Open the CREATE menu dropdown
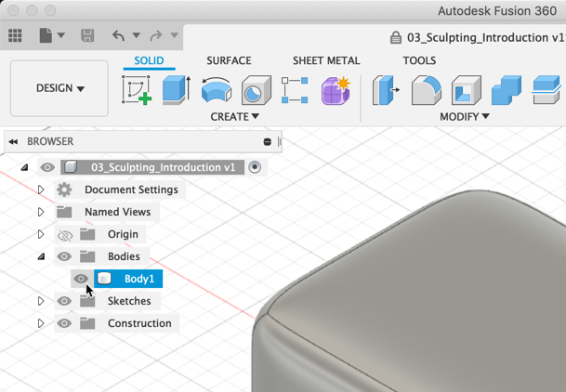The image size is (566, 392). [x=234, y=117]
